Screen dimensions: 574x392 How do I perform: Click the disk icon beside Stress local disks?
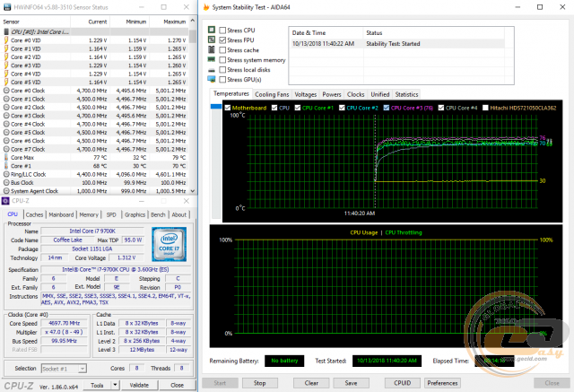pyautogui.click(x=212, y=70)
